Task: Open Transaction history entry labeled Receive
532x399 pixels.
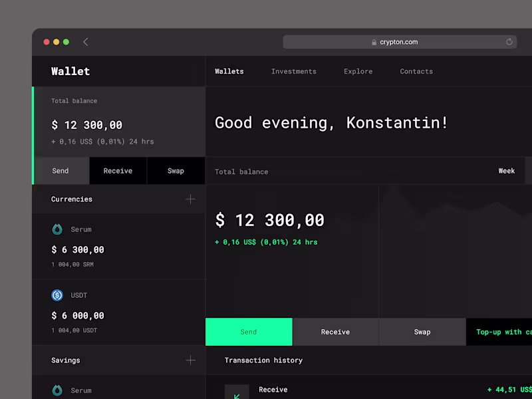Action: pyautogui.click(x=273, y=390)
